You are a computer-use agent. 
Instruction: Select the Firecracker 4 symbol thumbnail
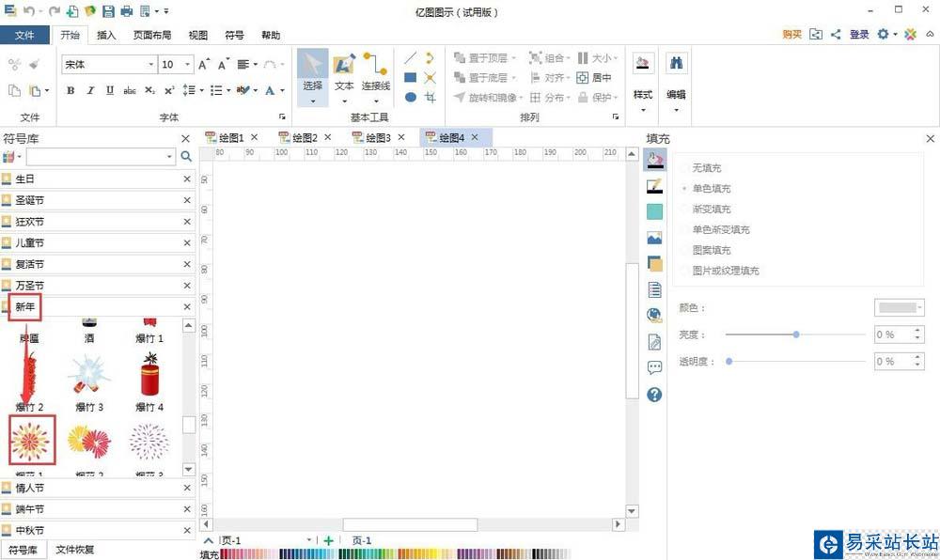click(149, 375)
